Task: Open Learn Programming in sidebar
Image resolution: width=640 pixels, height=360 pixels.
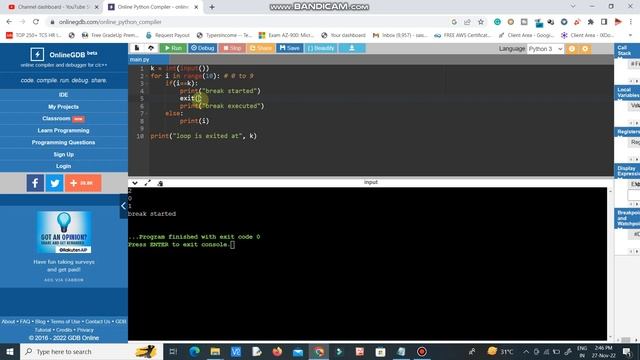Action: (x=63, y=130)
